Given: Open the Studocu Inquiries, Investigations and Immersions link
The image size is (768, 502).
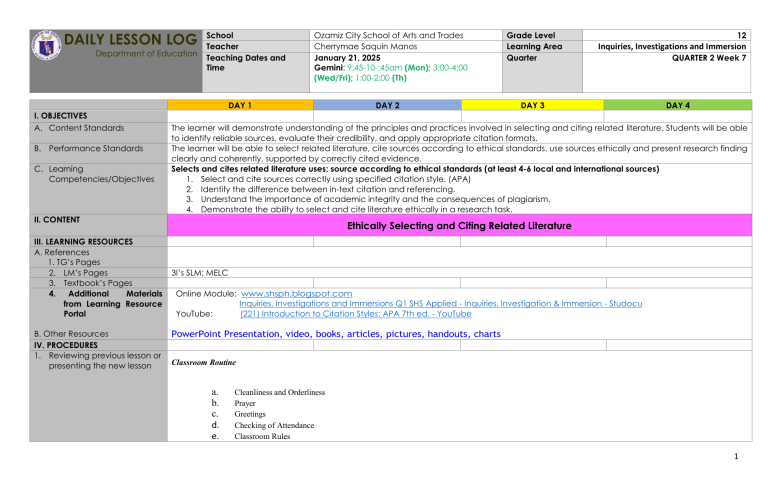Looking at the screenshot, I should point(440,303).
